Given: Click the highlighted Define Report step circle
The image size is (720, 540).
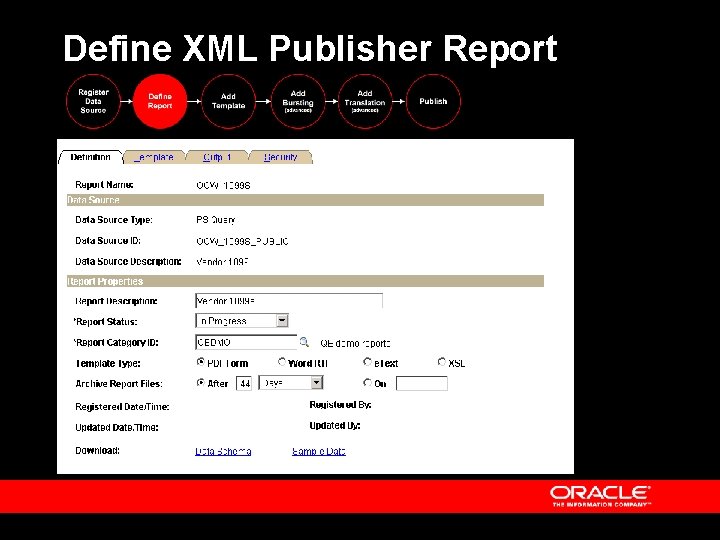Looking at the screenshot, I should click(x=160, y=101).
